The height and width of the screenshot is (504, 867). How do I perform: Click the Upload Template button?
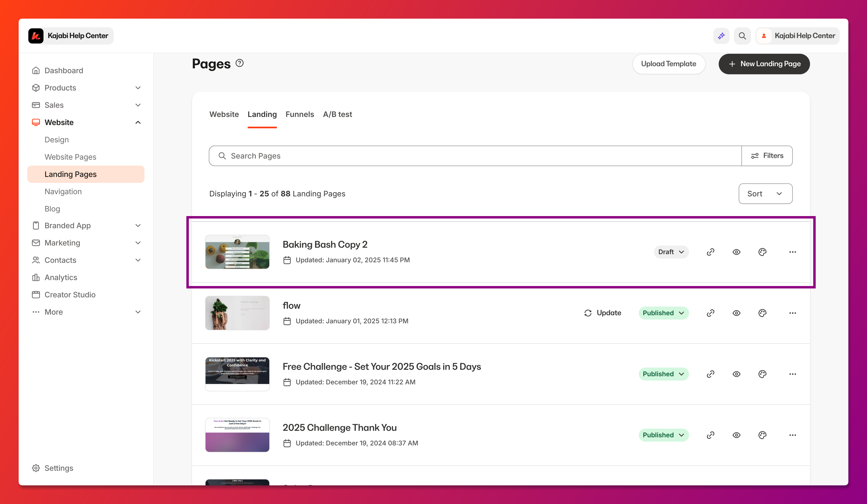[x=668, y=64]
